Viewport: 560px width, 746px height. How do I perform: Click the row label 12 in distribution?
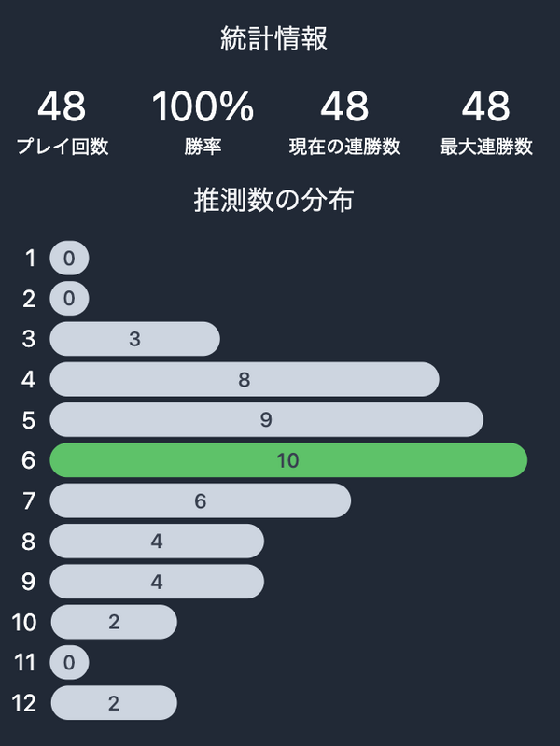coord(23,703)
